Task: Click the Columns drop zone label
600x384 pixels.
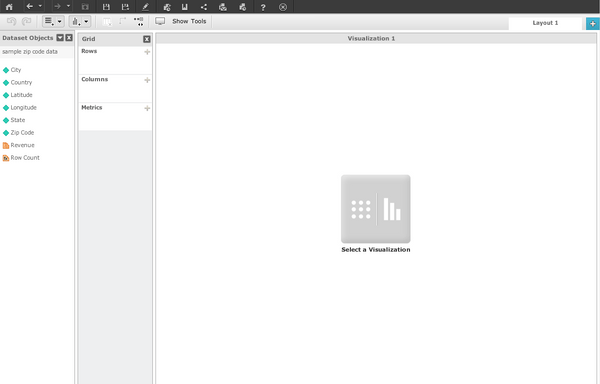Action: (95, 79)
